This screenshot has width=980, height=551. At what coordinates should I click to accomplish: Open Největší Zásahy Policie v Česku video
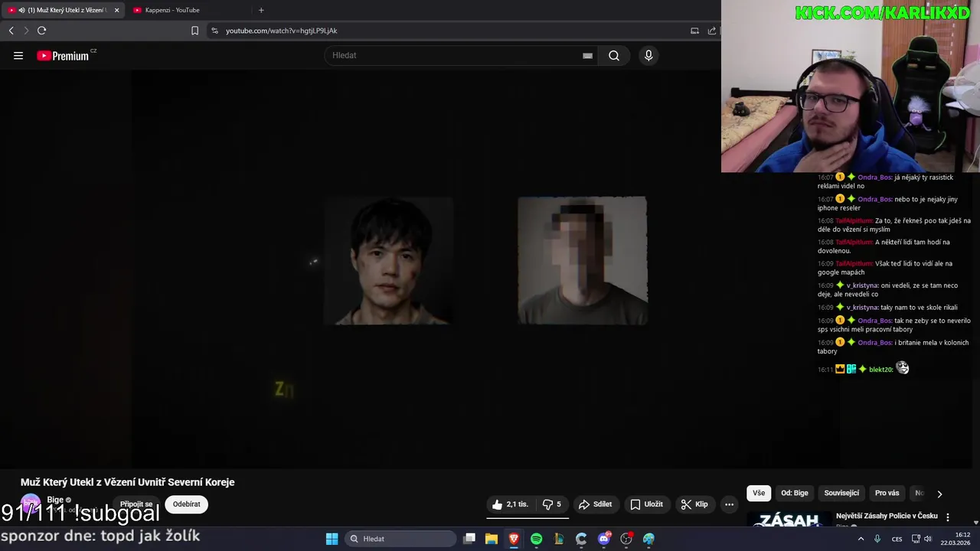887,516
